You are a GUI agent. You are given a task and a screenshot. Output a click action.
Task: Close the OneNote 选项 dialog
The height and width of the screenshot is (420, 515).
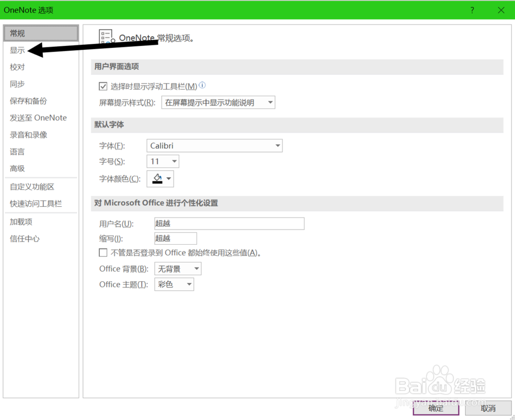pos(501,10)
